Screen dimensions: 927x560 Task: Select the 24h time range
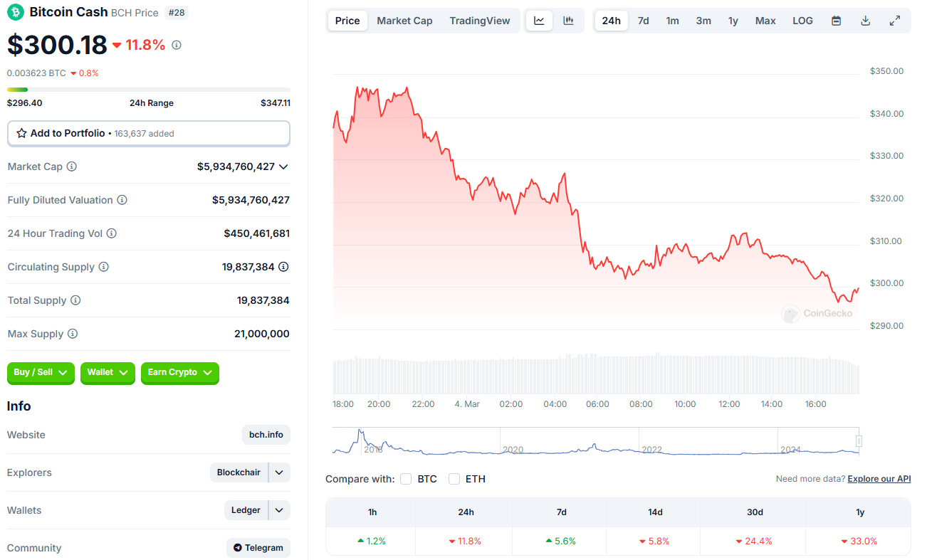612,21
